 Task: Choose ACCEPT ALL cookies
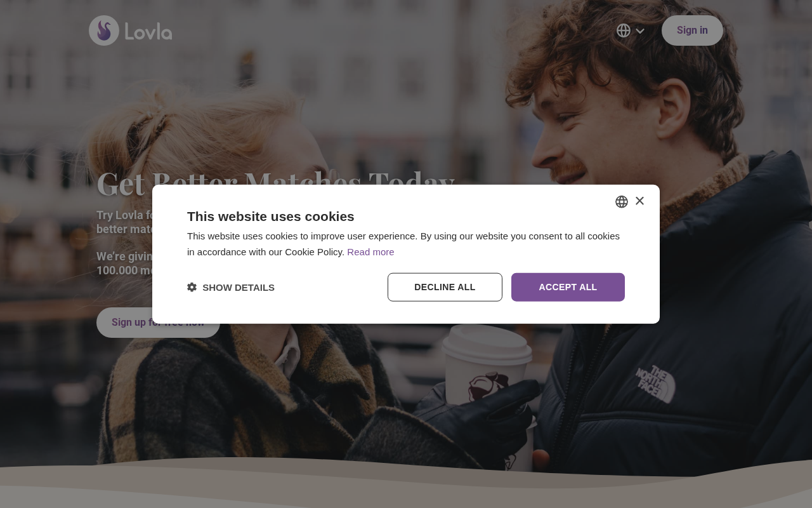tap(568, 287)
